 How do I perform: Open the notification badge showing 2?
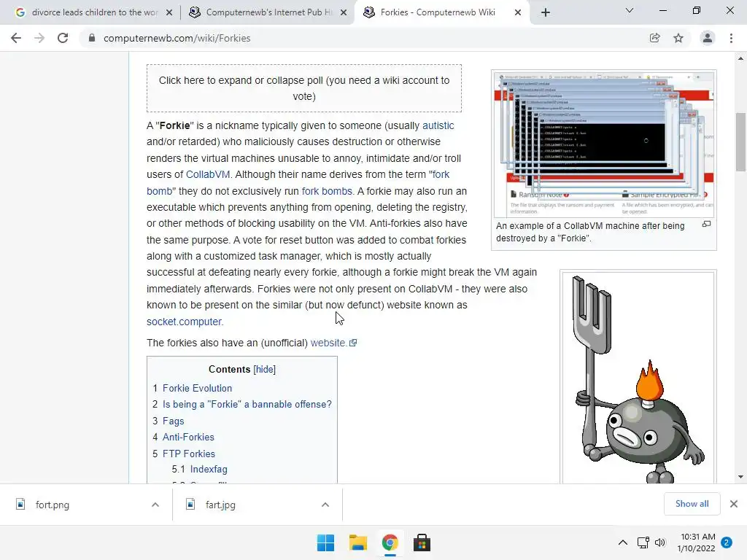[727, 542]
